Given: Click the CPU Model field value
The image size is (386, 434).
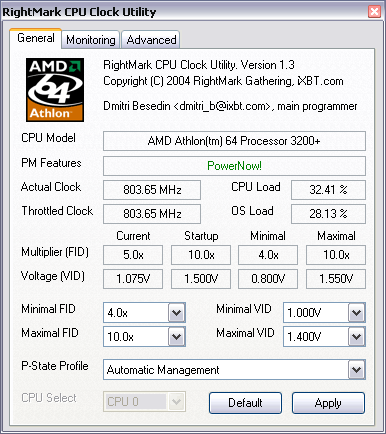Looking at the screenshot, I should pyautogui.click(x=234, y=141).
